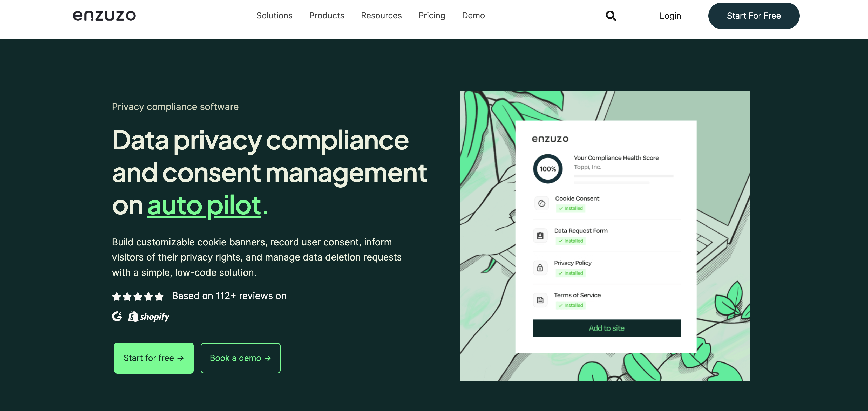Click the Book a demo button
Viewport: 868px width, 411px height.
click(x=240, y=358)
